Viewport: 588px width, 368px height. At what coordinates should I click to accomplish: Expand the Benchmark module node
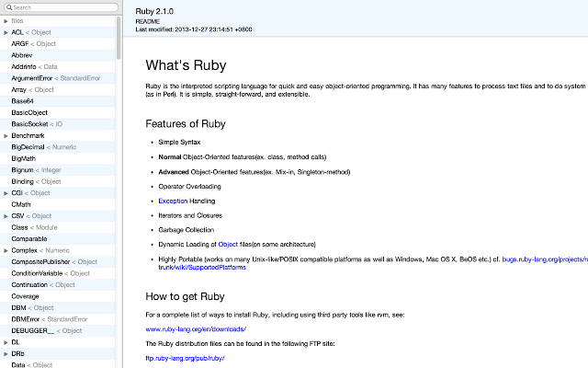[6, 136]
